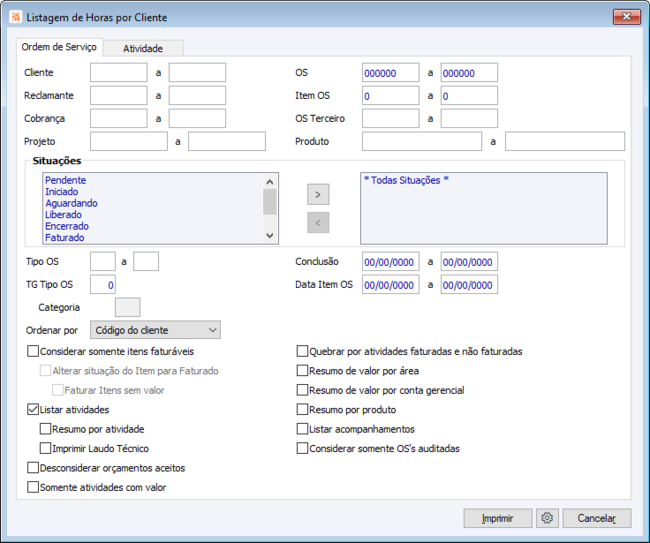Screen dimensions: 650x543
Task: Select Liberado in the Situações list
Action: point(63,215)
